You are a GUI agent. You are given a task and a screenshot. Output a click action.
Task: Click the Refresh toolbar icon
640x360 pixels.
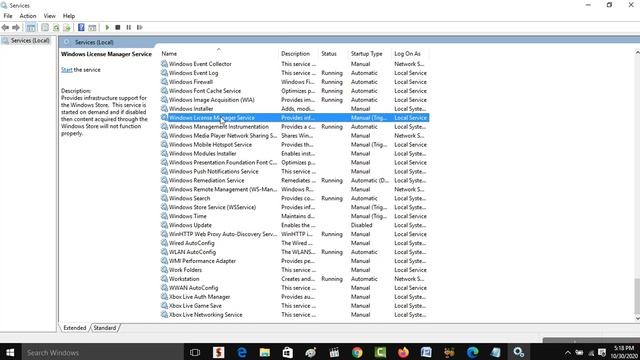56,27
